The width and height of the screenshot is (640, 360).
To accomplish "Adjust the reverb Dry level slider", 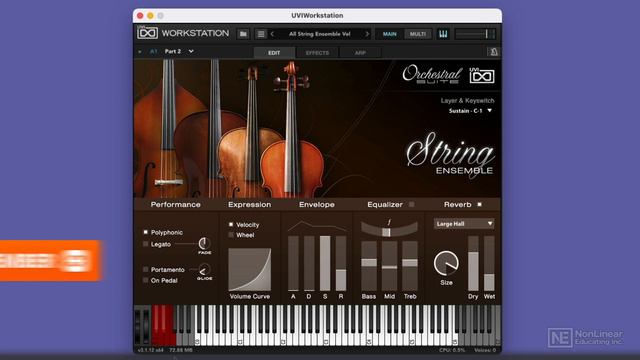I will tap(473, 263).
